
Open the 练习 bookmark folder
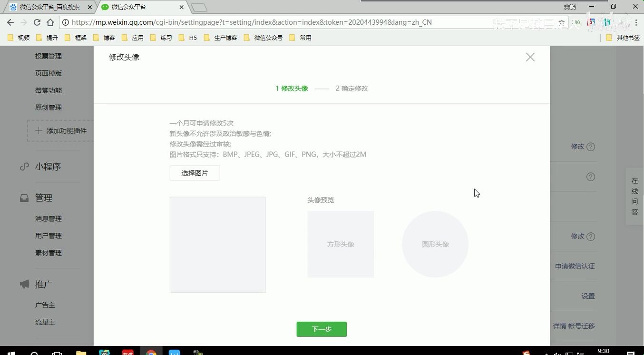(x=161, y=38)
